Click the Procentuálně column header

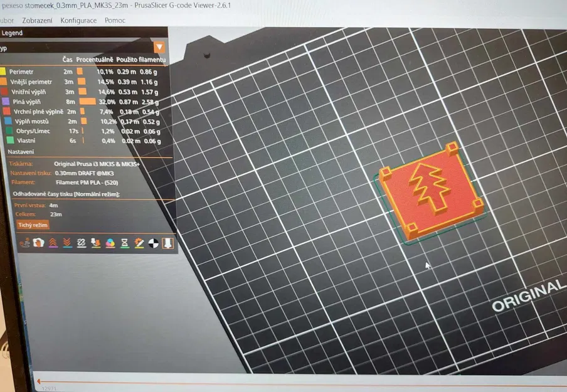[95, 60]
